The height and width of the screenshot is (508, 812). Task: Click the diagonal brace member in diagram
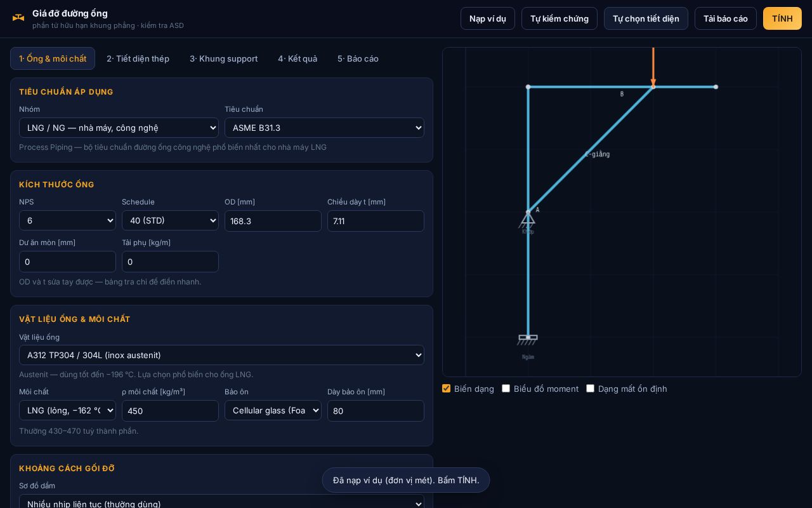point(591,149)
